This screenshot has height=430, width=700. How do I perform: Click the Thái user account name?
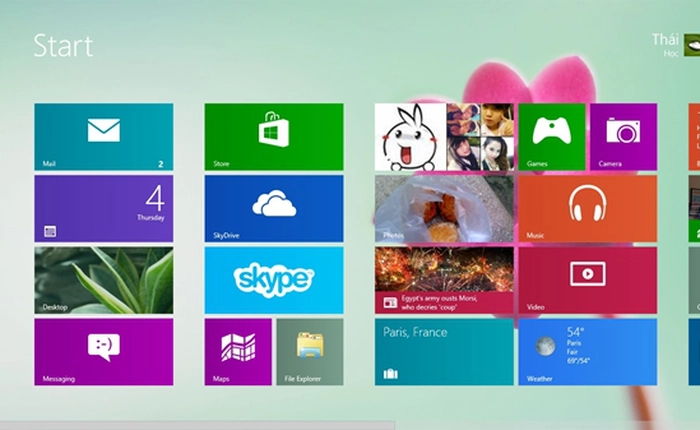pos(665,40)
